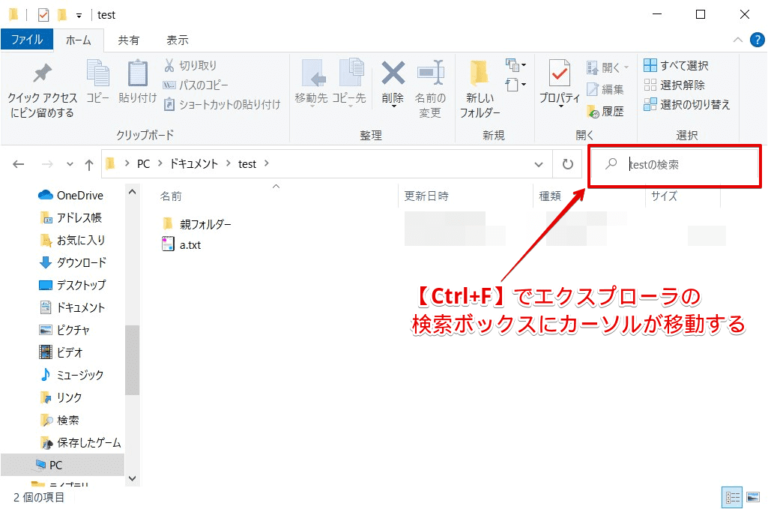The height and width of the screenshot is (509, 768).
Task: Open ピクチャ in navigation pane
Action: coord(64,330)
